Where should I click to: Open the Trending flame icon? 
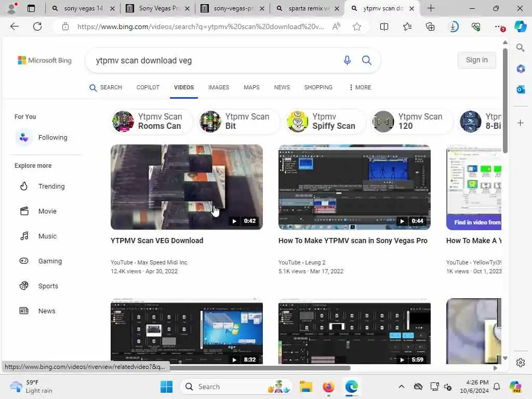[x=24, y=187]
